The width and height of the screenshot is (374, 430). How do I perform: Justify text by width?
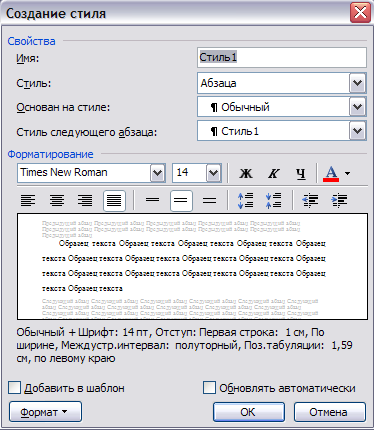click(x=114, y=201)
